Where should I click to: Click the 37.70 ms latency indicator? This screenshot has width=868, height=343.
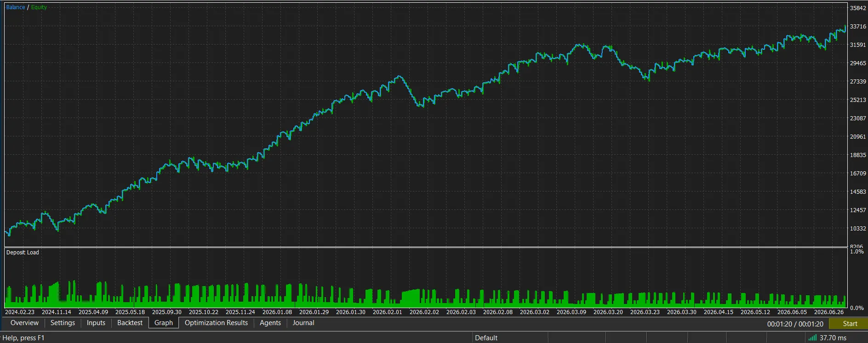833,337
